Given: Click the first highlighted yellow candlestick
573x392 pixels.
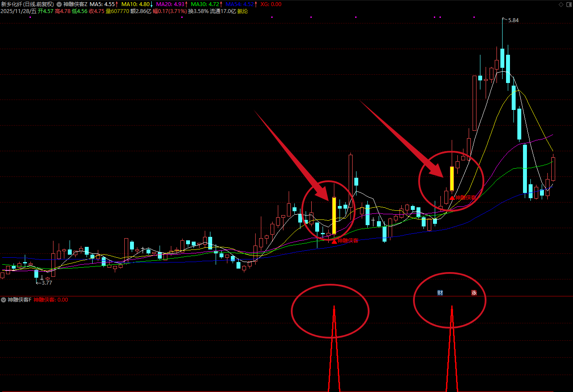Looking at the screenshot, I should click(334, 216).
